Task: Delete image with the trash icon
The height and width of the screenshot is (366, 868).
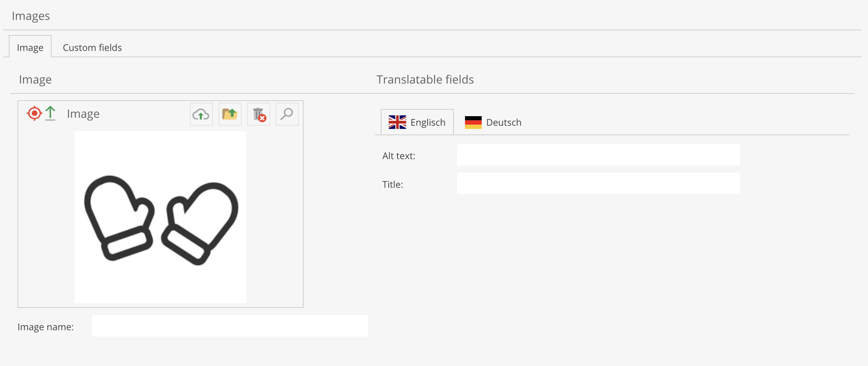Action: click(x=259, y=115)
